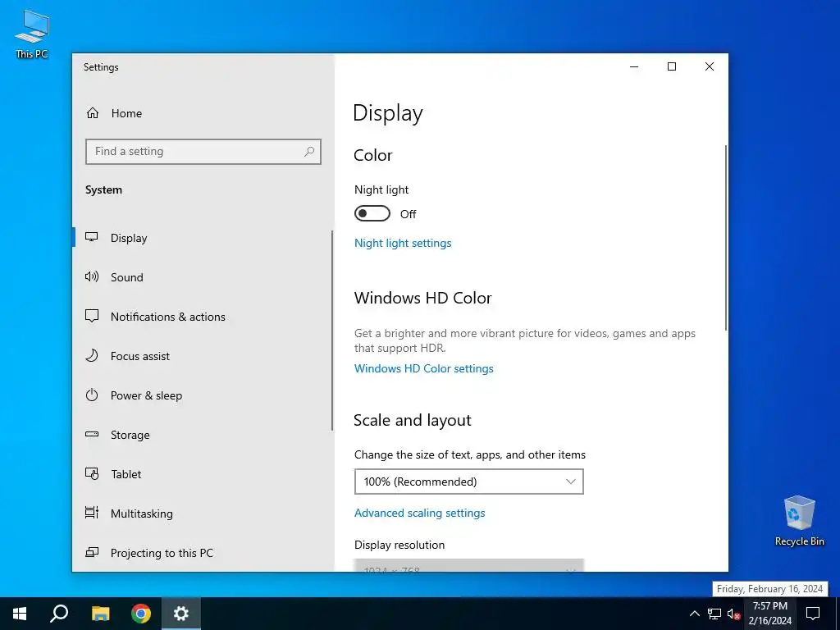The width and height of the screenshot is (840, 630).
Task: Click the Multitasking windows icon
Action: click(x=92, y=513)
